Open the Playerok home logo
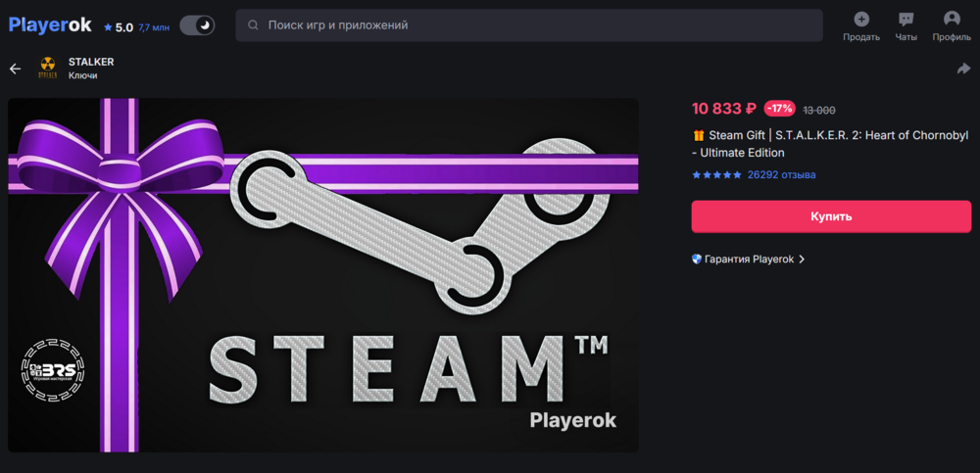 click(50, 25)
